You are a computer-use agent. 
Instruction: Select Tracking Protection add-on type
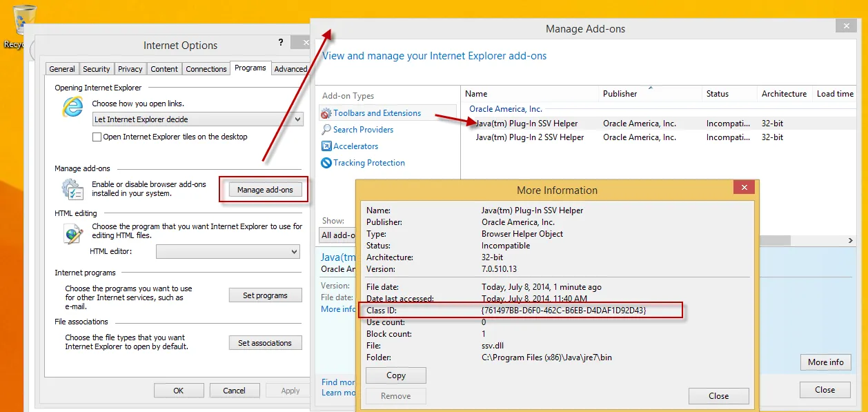369,163
